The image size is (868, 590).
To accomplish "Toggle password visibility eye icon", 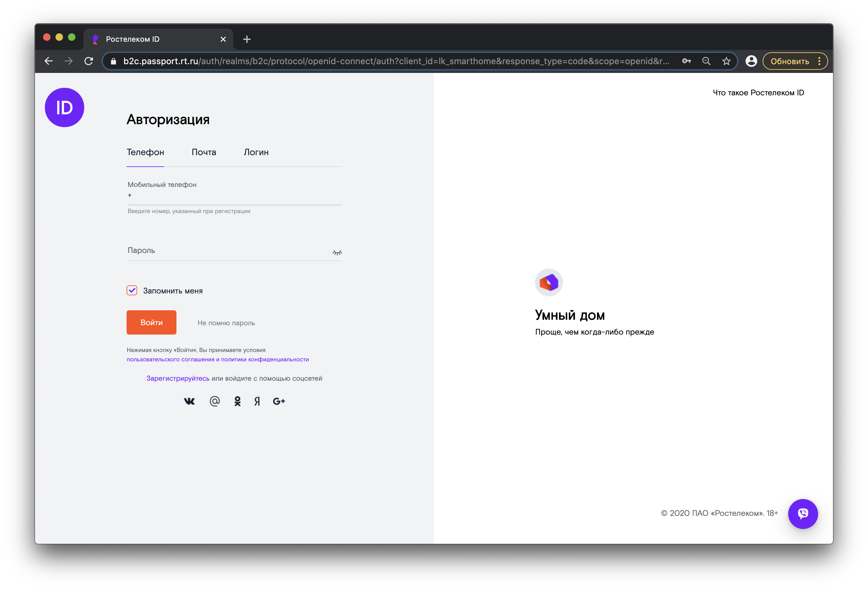I will [337, 253].
